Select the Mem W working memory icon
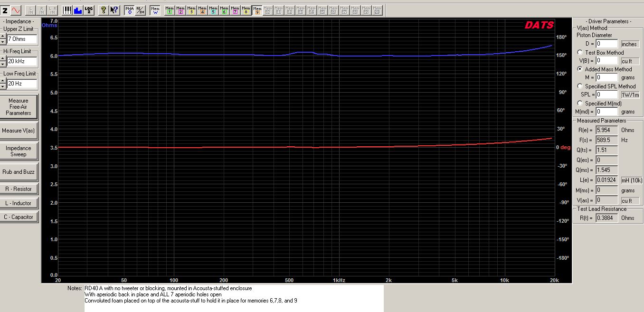 (155, 10)
